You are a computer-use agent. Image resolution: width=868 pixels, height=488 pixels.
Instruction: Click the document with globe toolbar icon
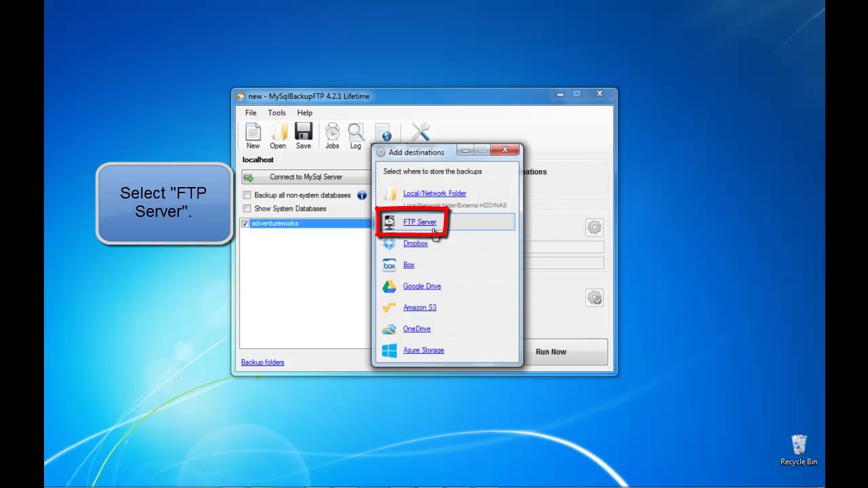383,133
